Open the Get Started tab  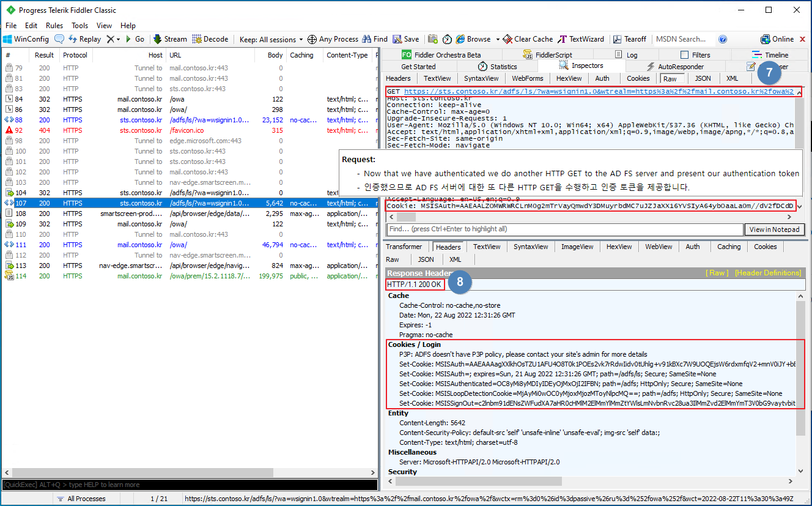tap(419, 67)
